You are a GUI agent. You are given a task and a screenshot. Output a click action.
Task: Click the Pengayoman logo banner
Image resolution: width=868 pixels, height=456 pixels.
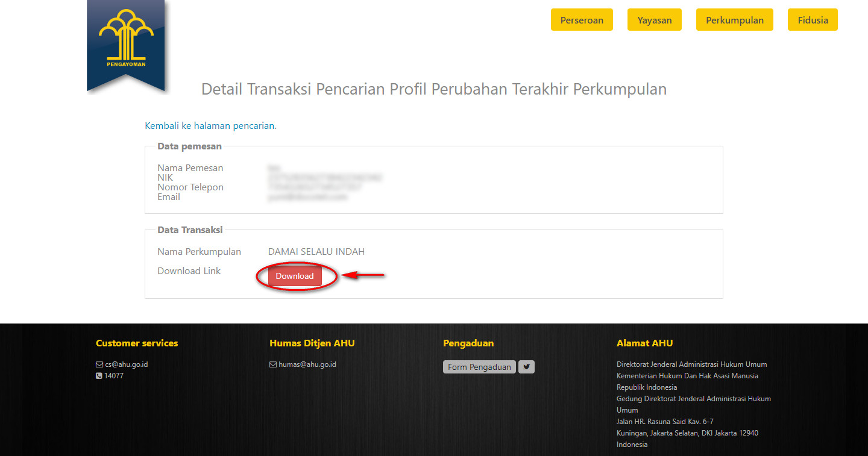coord(126,43)
